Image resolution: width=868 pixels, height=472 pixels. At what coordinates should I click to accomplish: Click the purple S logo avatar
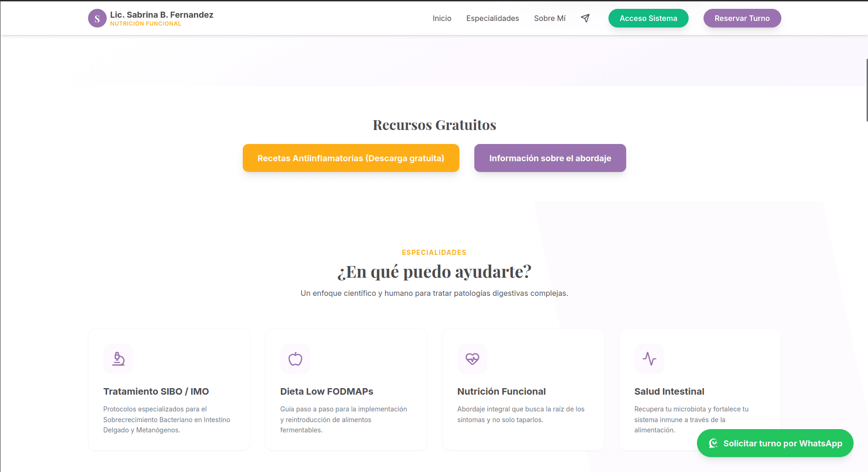[97, 18]
